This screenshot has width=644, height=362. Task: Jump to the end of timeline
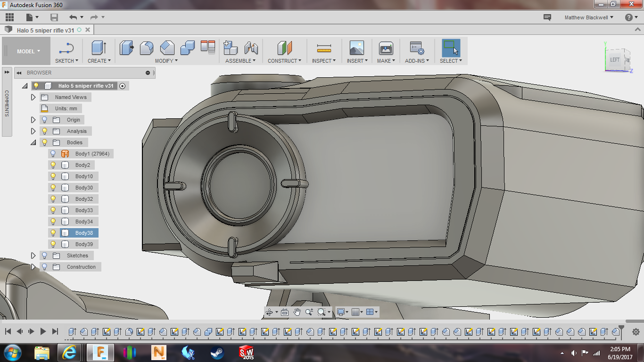[55, 331]
